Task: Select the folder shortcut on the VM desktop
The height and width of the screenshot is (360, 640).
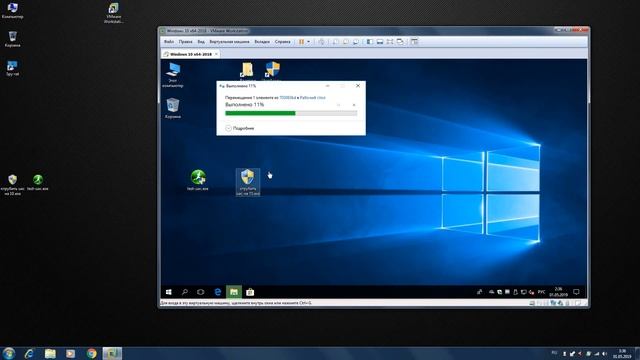Action: [x=247, y=71]
